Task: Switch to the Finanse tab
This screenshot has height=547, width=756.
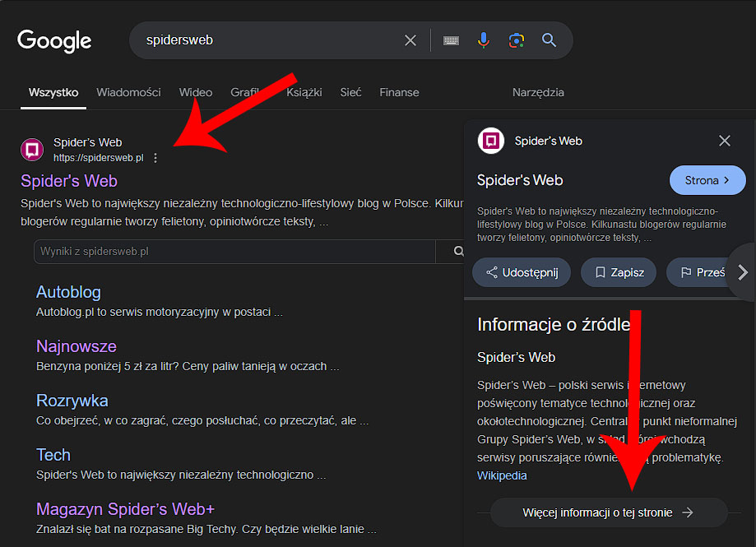Action: [399, 92]
